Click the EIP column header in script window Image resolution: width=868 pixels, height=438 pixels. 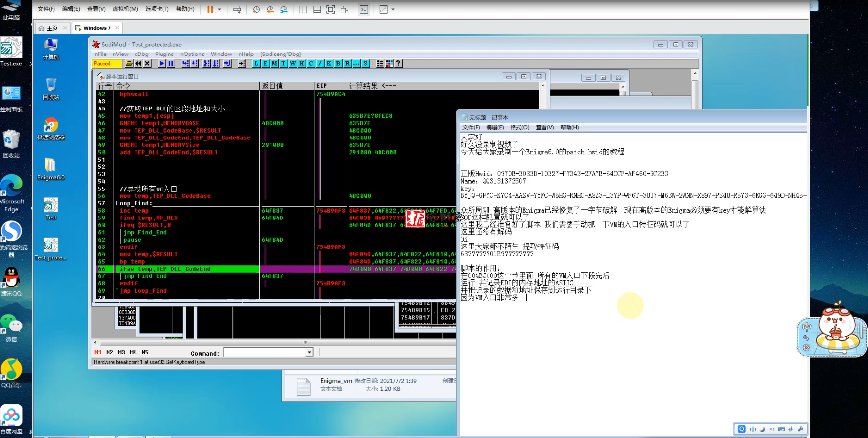click(x=330, y=86)
